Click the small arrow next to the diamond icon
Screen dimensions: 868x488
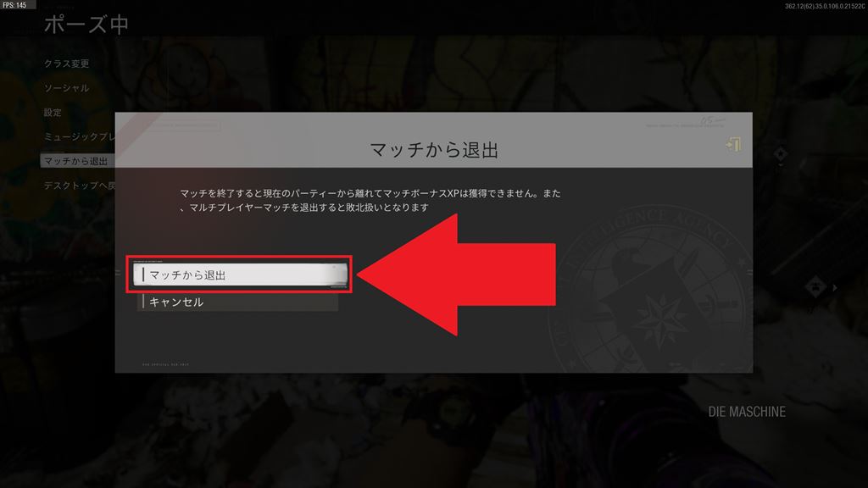coord(835,288)
